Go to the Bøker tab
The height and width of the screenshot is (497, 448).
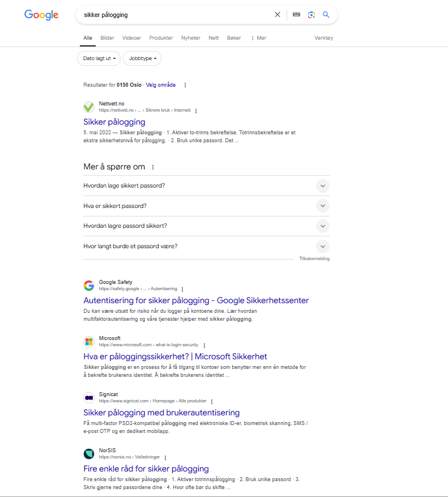pos(234,38)
